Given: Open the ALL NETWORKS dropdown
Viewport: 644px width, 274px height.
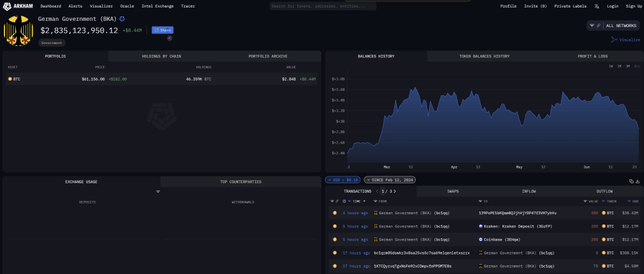Looking at the screenshot, I should (x=621, y=25).
